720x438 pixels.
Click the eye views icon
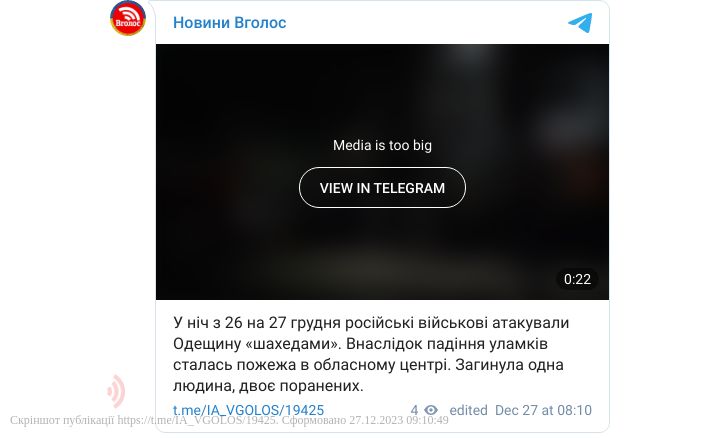pos(431,410)
